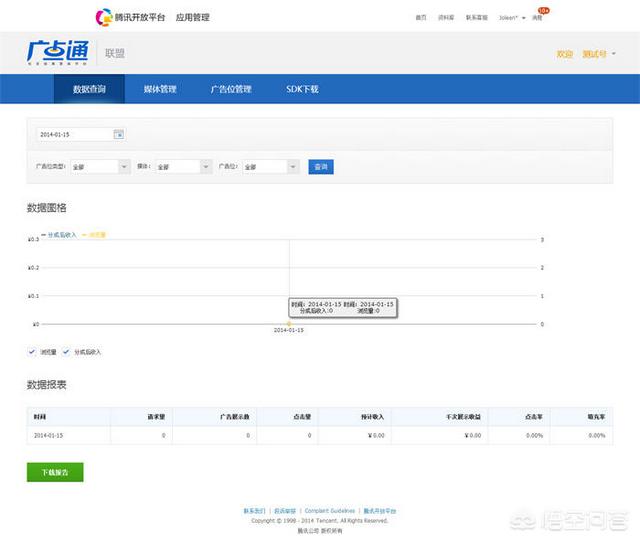The height and width of the screenshot is (542, 640).
Task: Click the green 下载报告 button
Action: [55, 472]
